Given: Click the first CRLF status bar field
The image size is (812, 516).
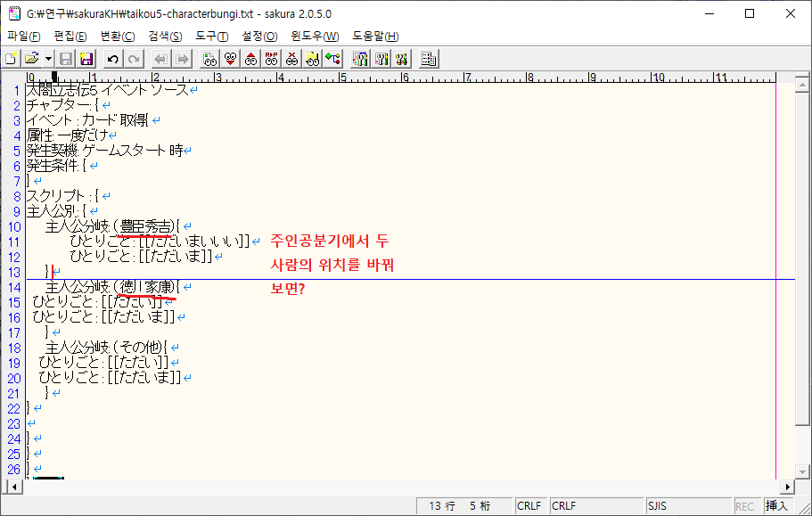Looking at the screenshot, I should tap(531, 505).
